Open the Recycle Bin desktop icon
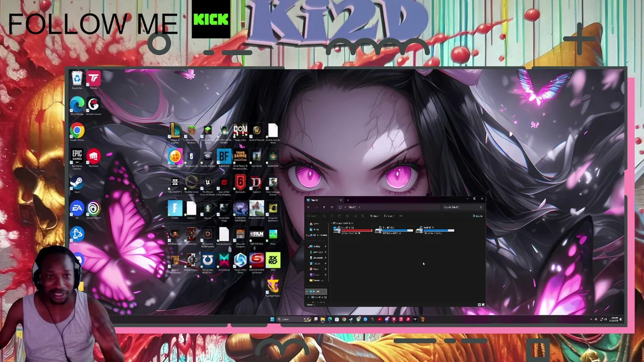 tap(77, 79)
